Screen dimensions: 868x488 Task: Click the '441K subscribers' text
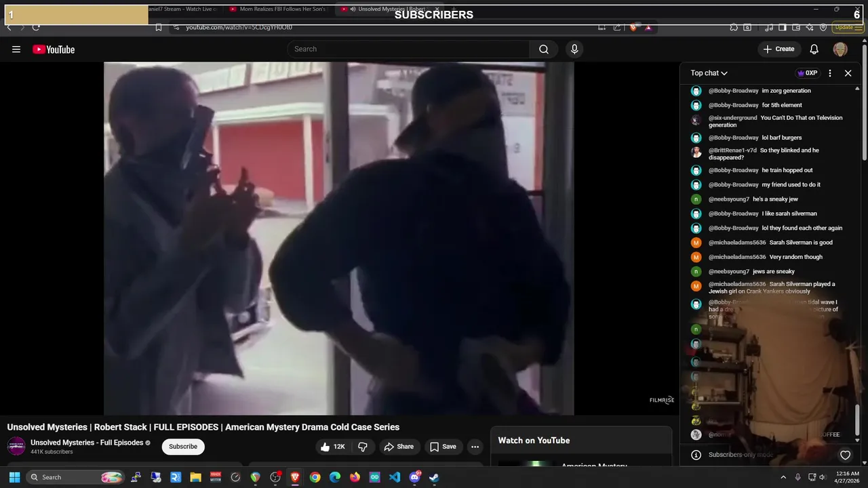pyautogui.click(x=52, y=452)
